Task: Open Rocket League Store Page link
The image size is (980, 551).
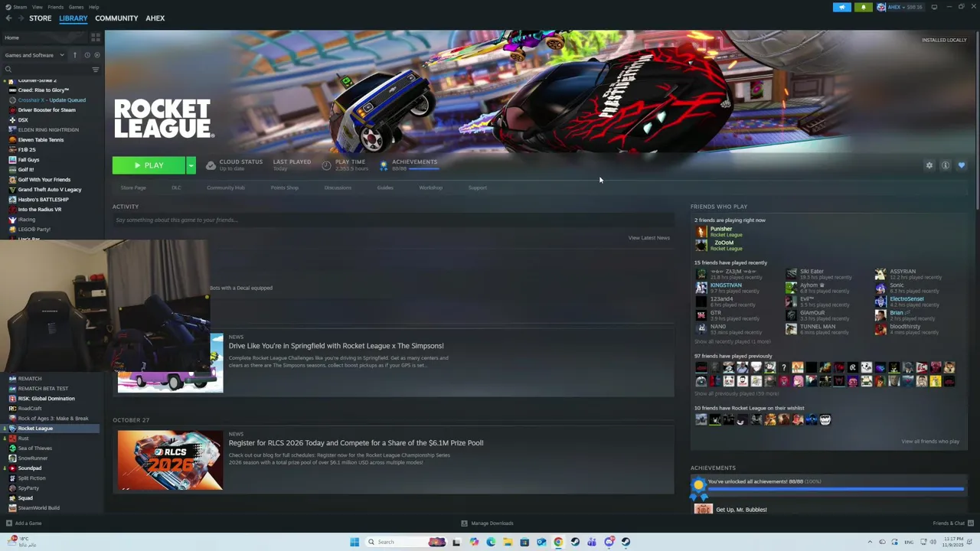Action: click(x=133, y=187)
